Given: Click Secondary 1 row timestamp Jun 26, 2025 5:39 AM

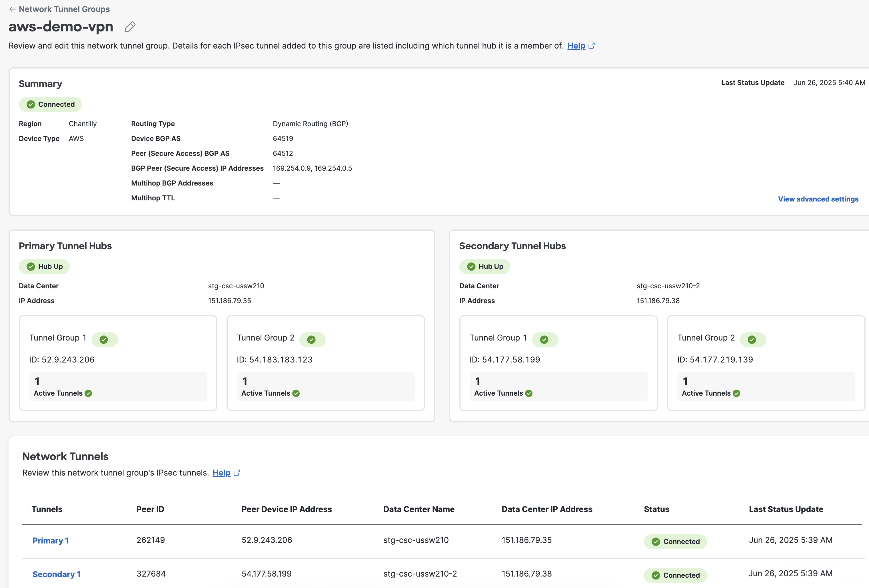Looking at the screenshot, I should [790, 573].
